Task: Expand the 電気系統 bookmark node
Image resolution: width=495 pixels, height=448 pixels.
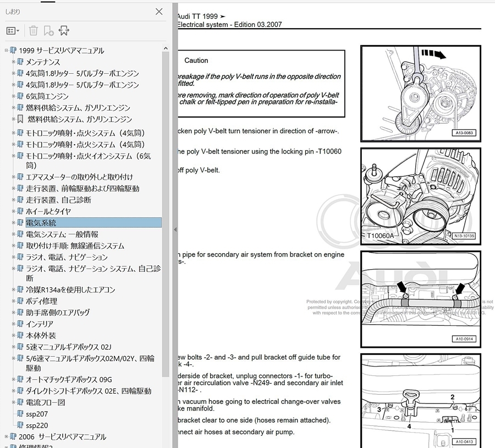Action: (x=13, y=223)
